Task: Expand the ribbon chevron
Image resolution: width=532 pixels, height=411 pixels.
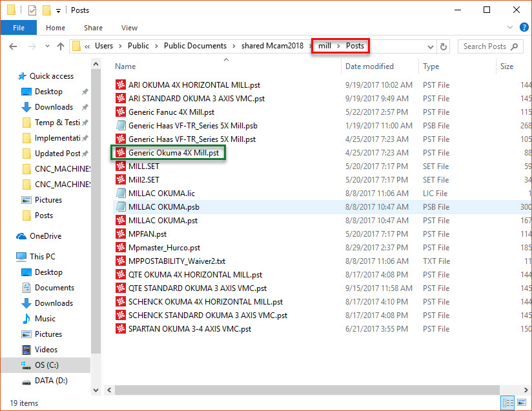Action: tap(509, 28)
